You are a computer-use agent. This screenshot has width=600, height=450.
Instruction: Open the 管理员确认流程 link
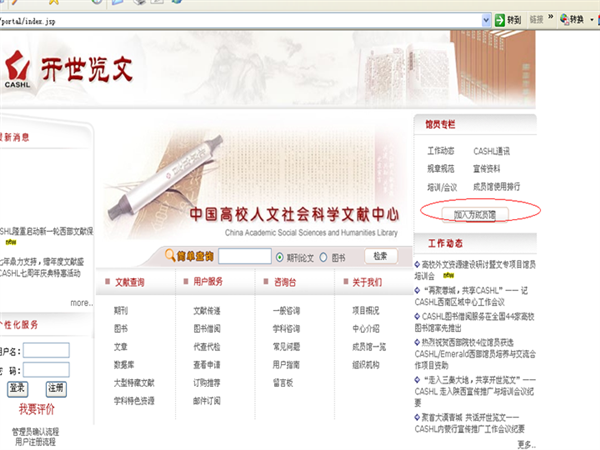(x=36, y=432)
